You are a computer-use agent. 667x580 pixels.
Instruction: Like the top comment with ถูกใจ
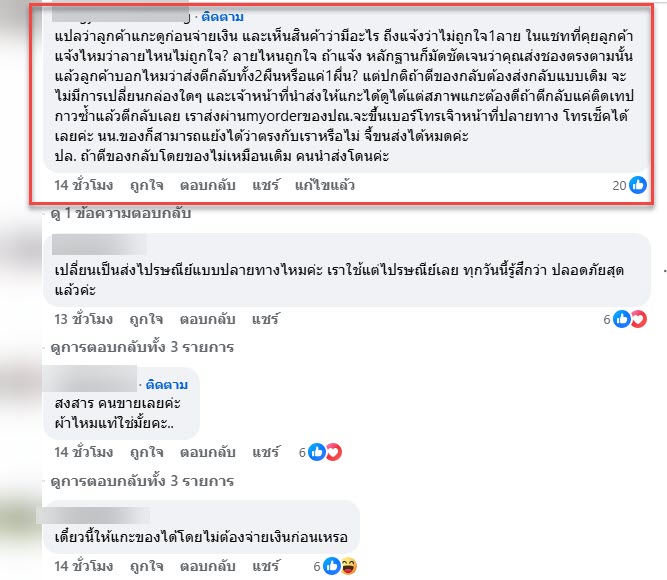tap(147, 186)
